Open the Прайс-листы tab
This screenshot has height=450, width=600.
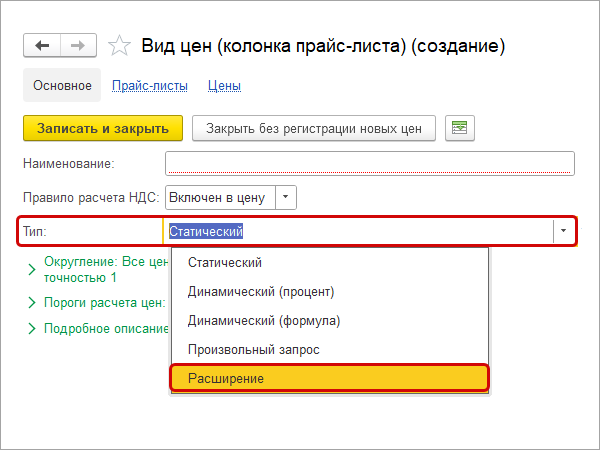[150, 86]
